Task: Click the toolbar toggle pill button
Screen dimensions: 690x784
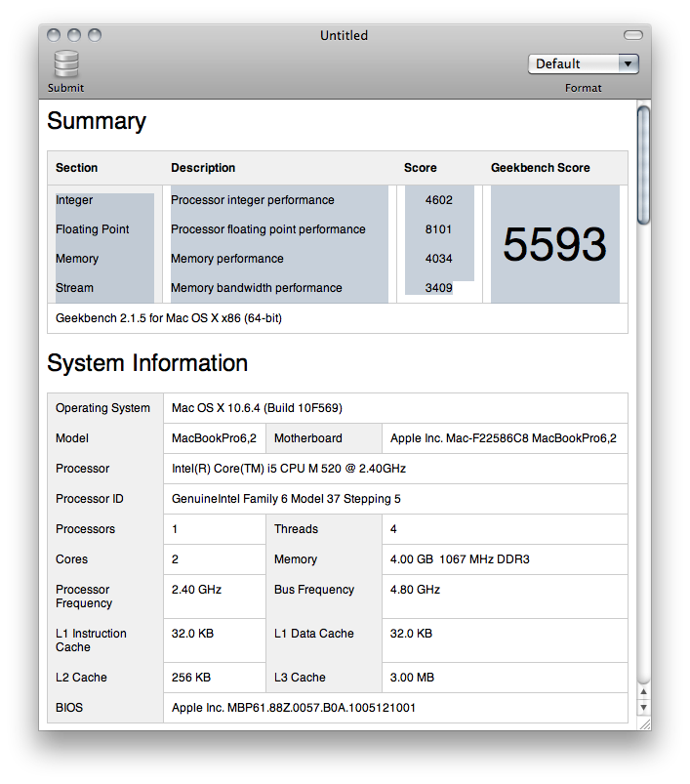Action: click(x=633, y=35)
